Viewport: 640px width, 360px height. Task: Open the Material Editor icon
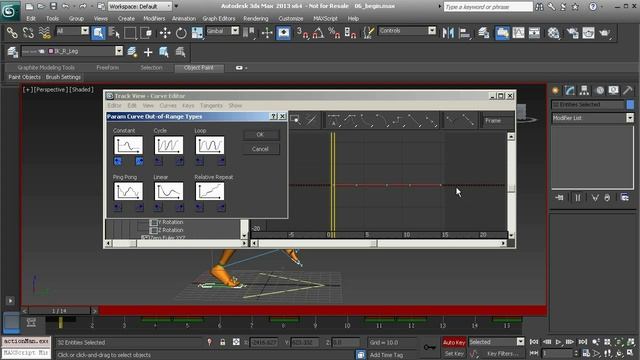pos(553,33)
